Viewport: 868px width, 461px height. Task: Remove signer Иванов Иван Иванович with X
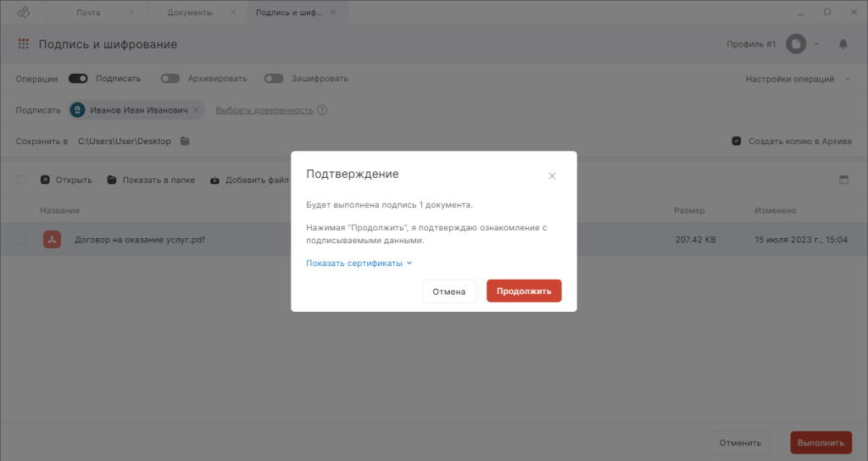pos(197,110)
